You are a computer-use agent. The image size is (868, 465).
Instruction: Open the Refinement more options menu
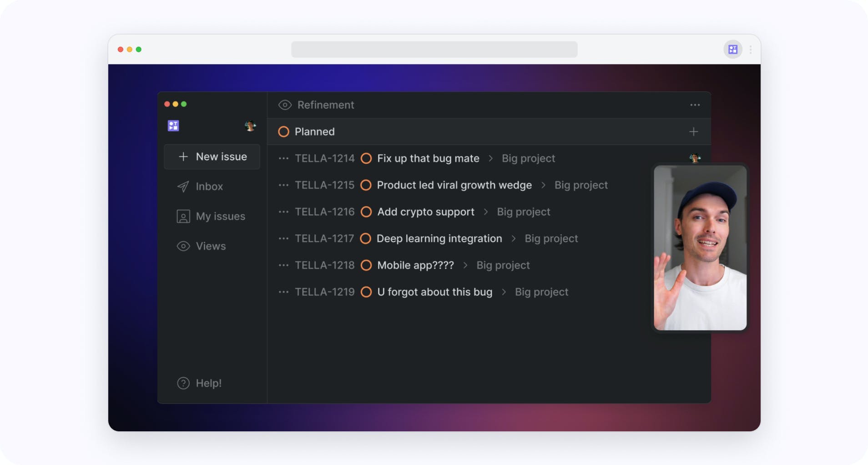pos(695,105)
